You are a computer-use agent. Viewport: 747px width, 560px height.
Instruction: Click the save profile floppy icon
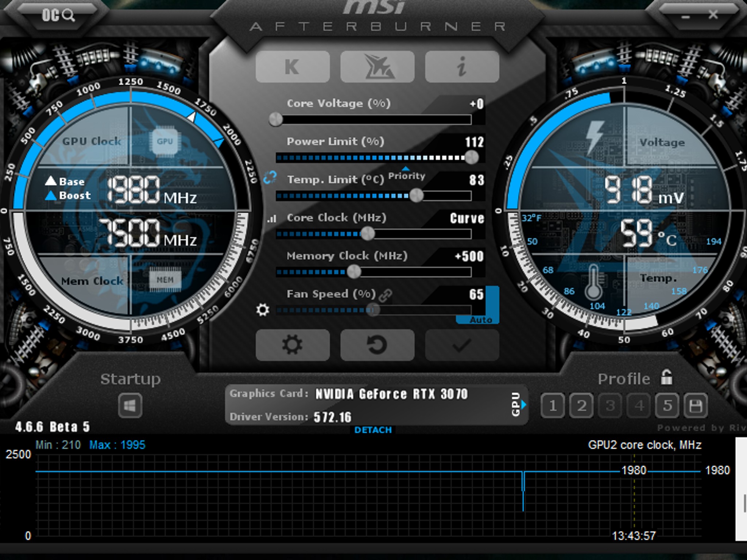click(696, 405)
